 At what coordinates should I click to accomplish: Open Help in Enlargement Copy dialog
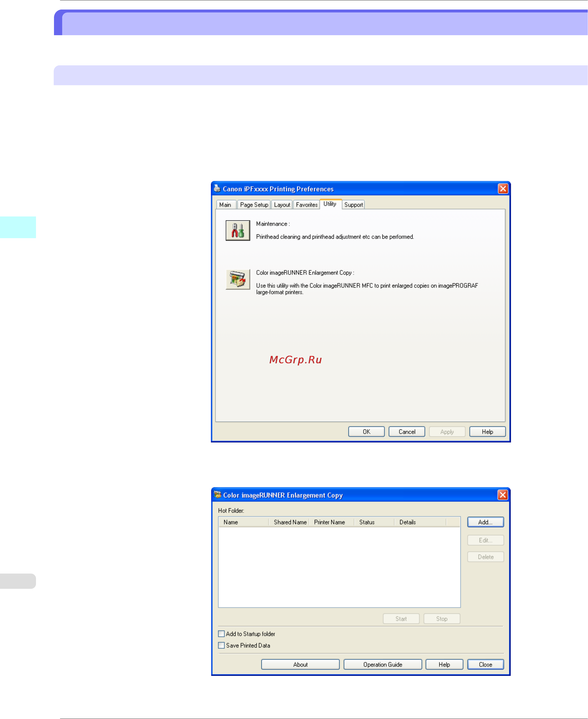(x=444, y=664)
